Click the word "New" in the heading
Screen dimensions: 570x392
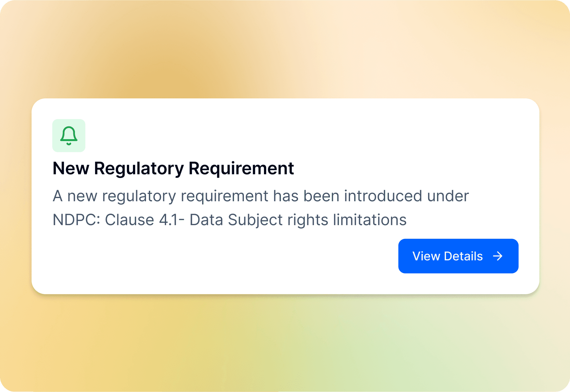[x=71, y=168]
